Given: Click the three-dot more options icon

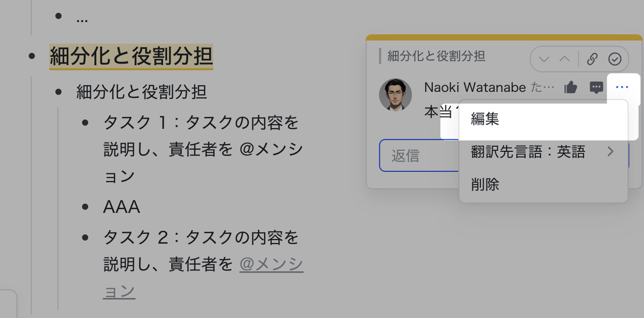Looking at the screenshot, I should pos(621,88).
